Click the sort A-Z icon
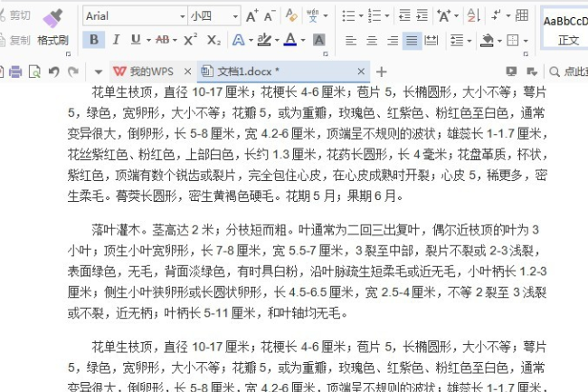 tap(474, 15)
